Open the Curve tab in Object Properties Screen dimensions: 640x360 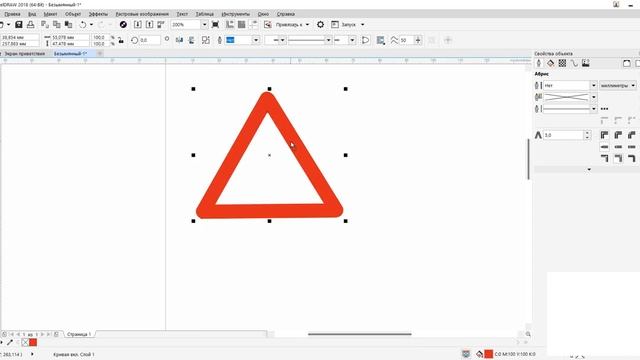[x=574, y=63]
